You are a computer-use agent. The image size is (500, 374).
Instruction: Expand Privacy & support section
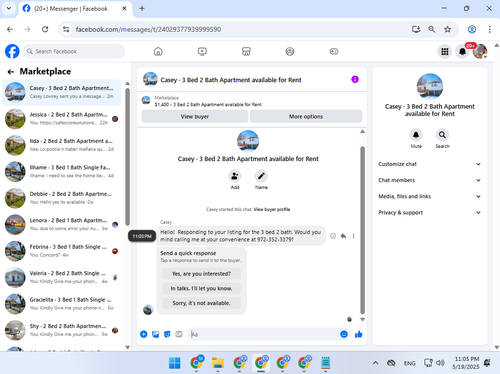(430, 213)
